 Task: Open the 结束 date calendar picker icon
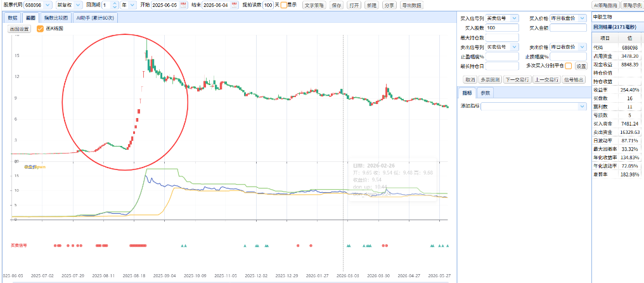[235, 5]
